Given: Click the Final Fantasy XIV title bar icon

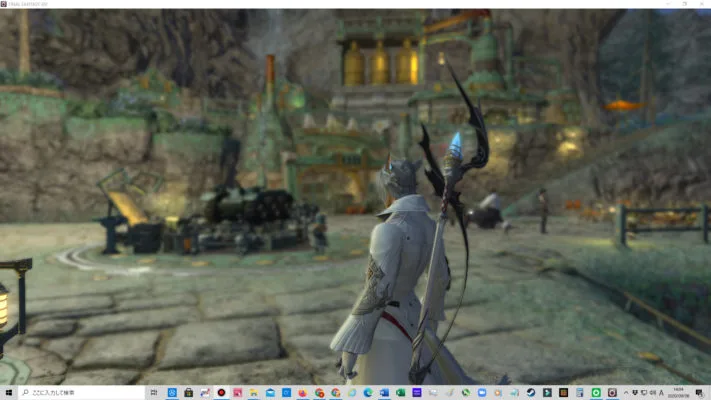Looking at the screenshot, I should 4,4.
